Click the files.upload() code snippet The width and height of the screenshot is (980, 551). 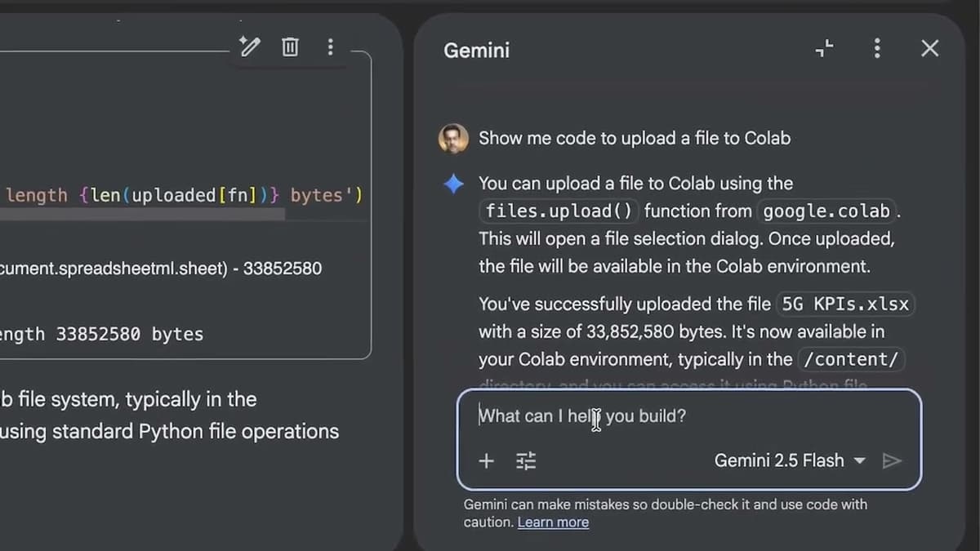[559, 211]
